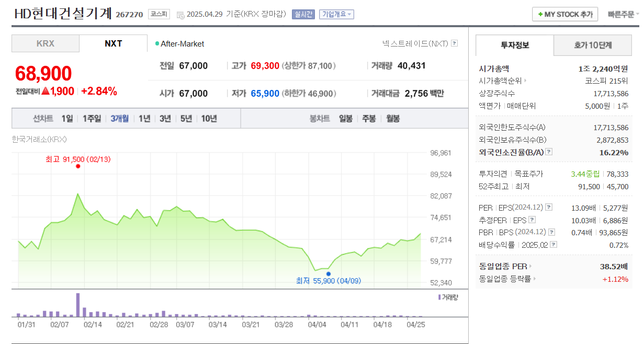
Task: Open help icon beside PER EPS(2024.12)
Action: click(549, 208)
